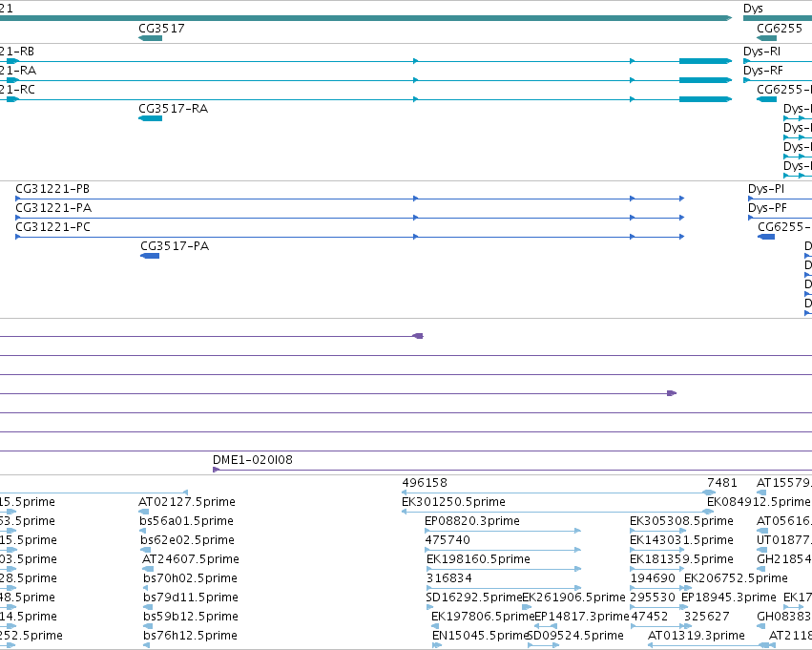Select the EK197806.5prime EST label
The height and width of the screenshot is (650, 812).
(483, 617)
